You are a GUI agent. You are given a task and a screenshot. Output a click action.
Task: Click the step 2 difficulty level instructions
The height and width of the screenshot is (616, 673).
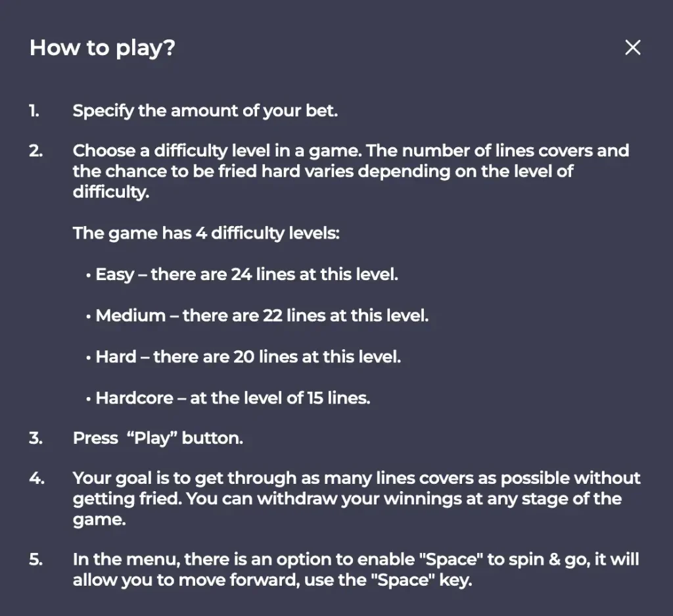tap(351, 172)
